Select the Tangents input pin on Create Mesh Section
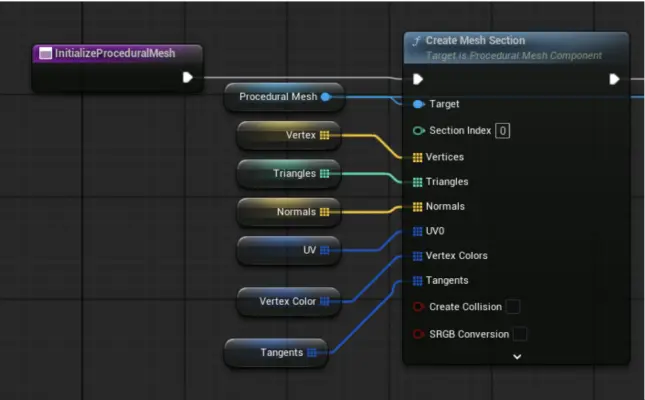The height and width of the screenshot is (400, 645). click(x=418, y=281)
